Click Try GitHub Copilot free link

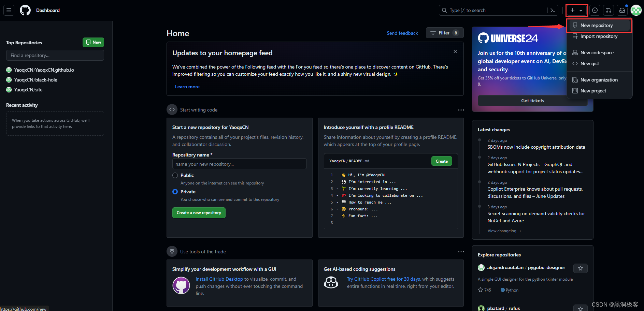(x=384, y=279)
